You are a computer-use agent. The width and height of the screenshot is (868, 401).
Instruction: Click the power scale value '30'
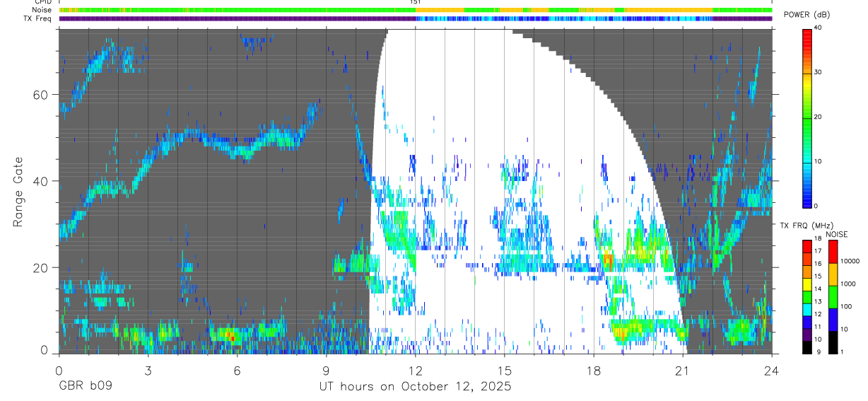point(819,72)
